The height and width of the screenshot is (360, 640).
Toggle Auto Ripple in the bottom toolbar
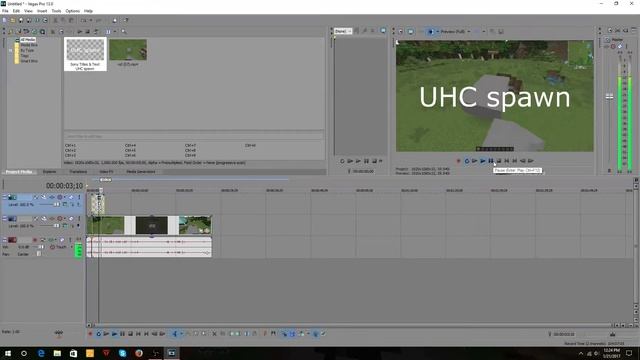click(x=301, y=334)
